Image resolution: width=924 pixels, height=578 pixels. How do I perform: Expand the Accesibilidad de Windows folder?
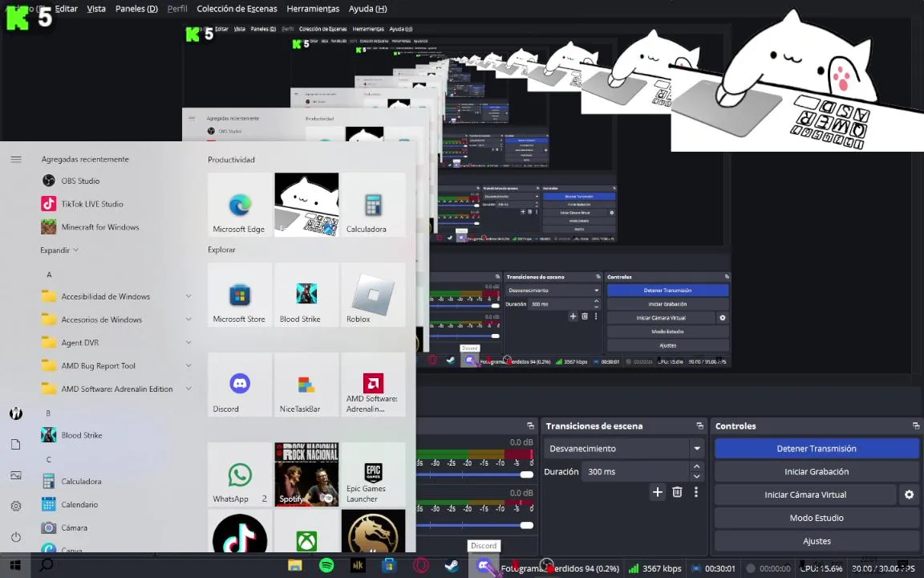coord(188,296)
